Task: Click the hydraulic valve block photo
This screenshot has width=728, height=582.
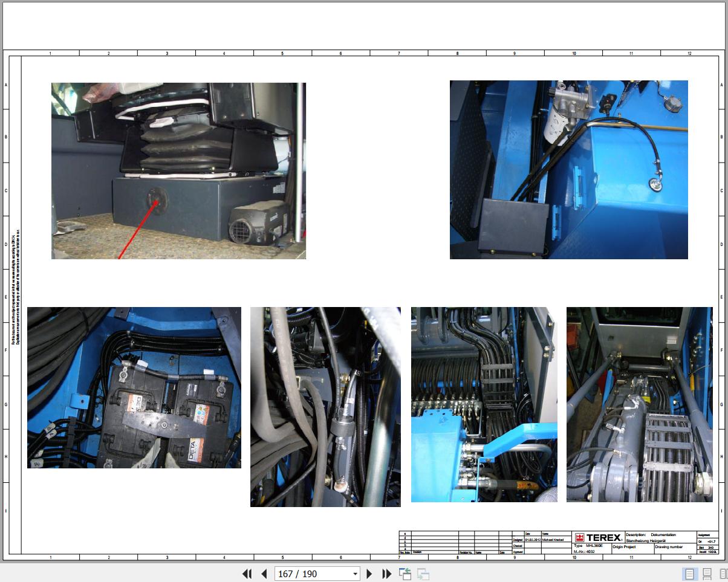Action: tap(484, 404)
